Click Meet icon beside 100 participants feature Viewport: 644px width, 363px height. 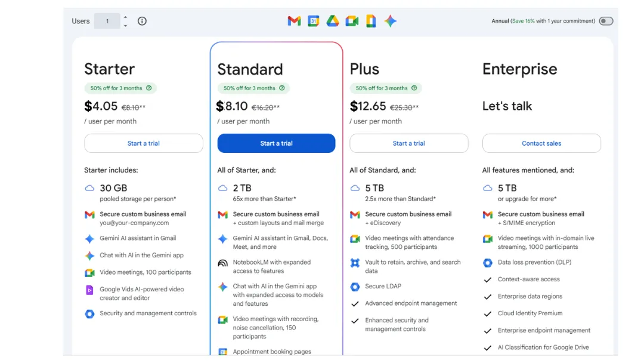pyautogui.click(x=89, y=273)
